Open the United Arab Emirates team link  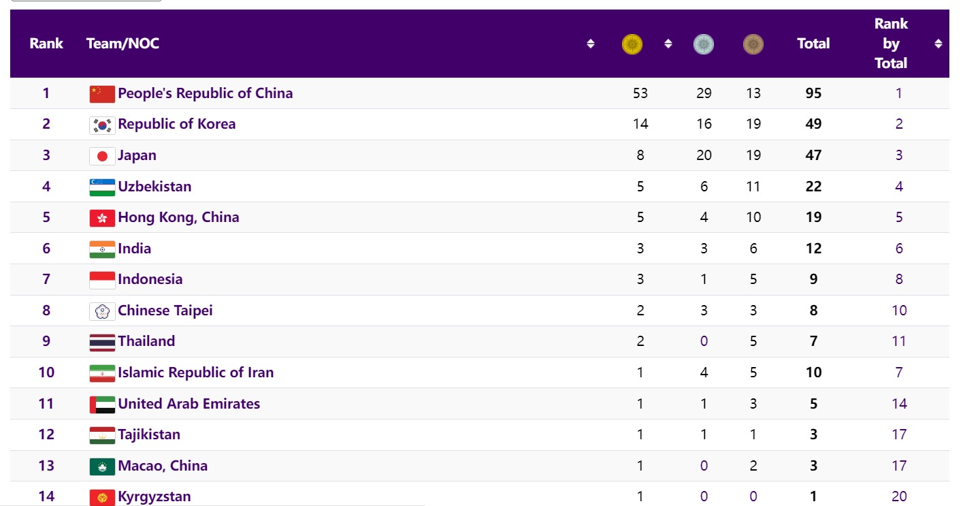click(x=189, y=404)
